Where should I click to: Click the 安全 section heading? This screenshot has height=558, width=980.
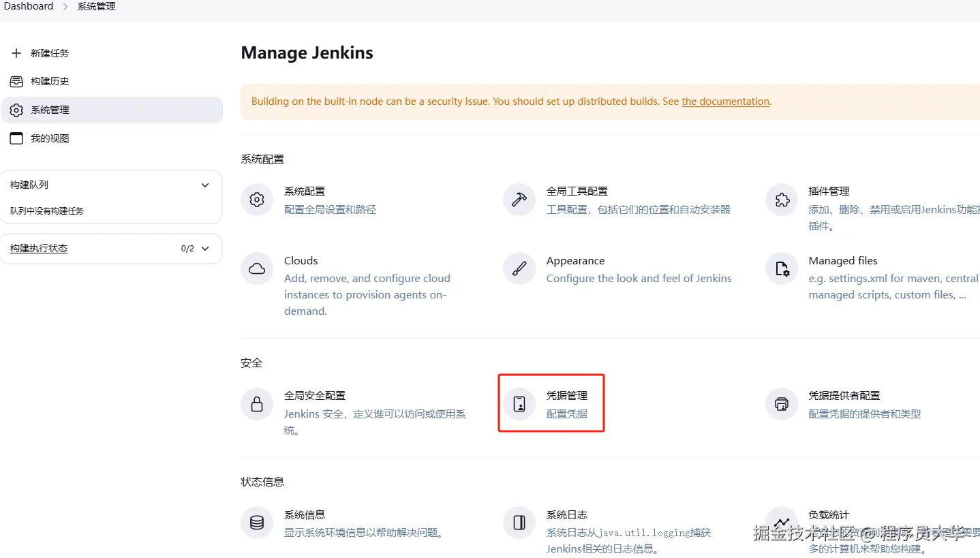click(x=251, y=363)
